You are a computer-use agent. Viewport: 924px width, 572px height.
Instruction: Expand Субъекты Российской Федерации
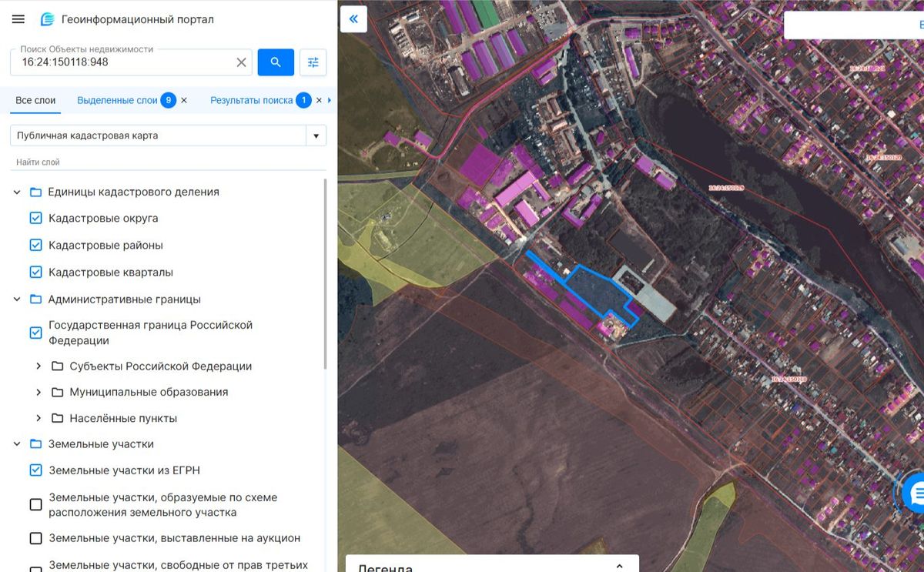(38, 366)
